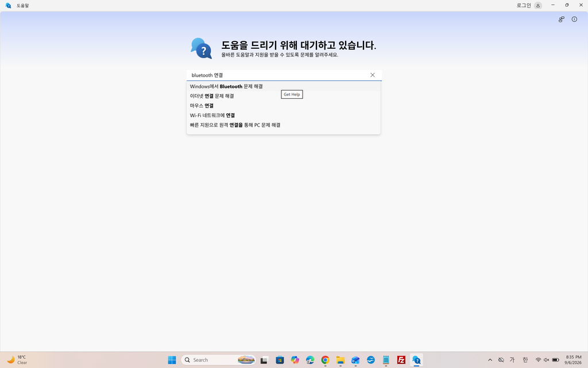Switch to Google Chrome in taskbar
Viewport: 588px width, 368px height.
pyautogui.click(x=325, y=360)
